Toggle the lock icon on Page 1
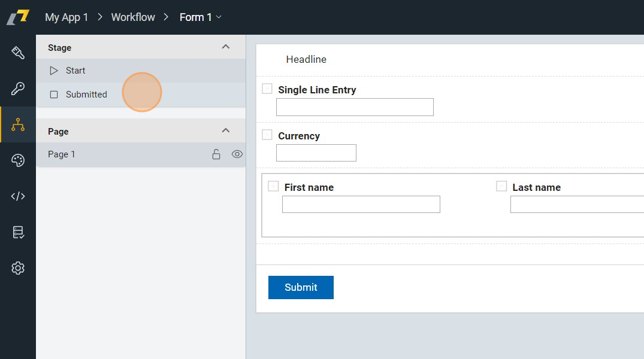The height and width of the screenshot is (359, 644). coord(216,154)
